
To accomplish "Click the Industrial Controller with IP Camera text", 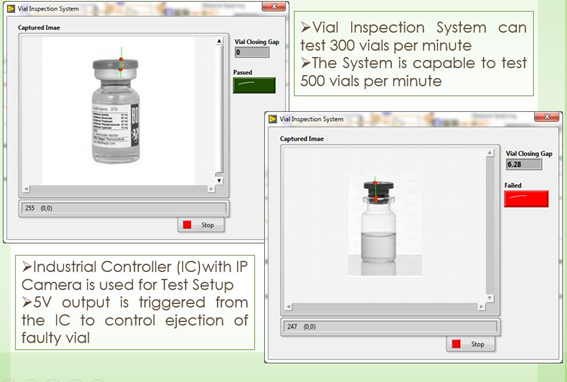I will (135, 275).
